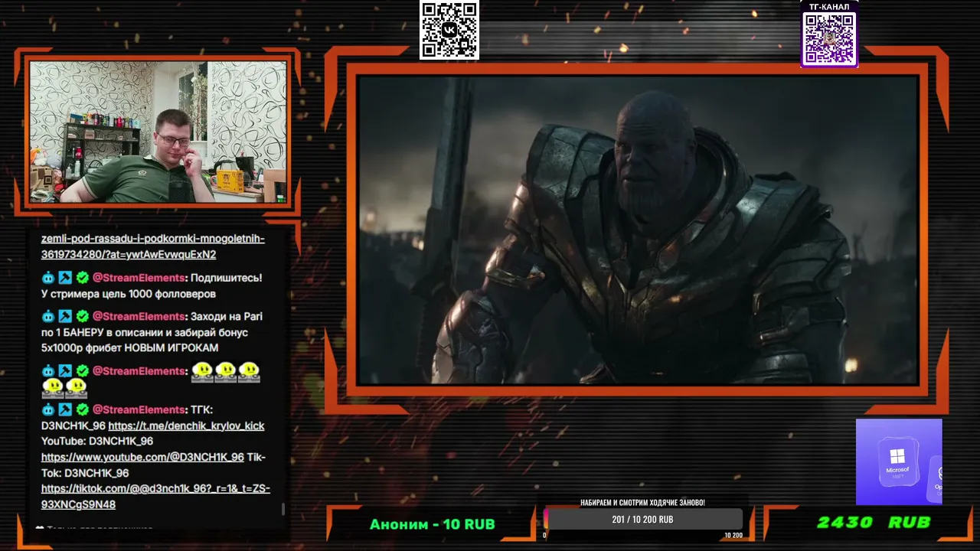Click the 'Аноним - 10 RUB' donation text
Image resolution: width=980 pixels, height=551 pixels.
click(x=433, y=524)
